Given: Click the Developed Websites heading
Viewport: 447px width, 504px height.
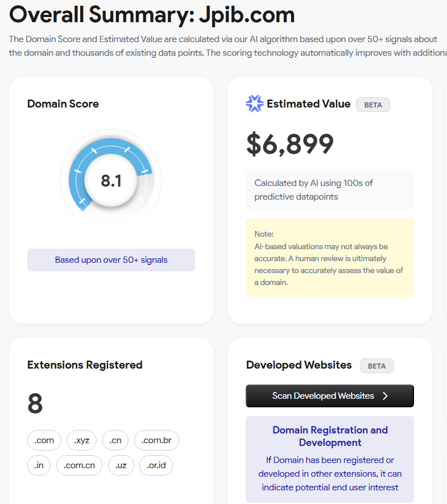Looking at the screenshot, I should (x=299, y=365).
